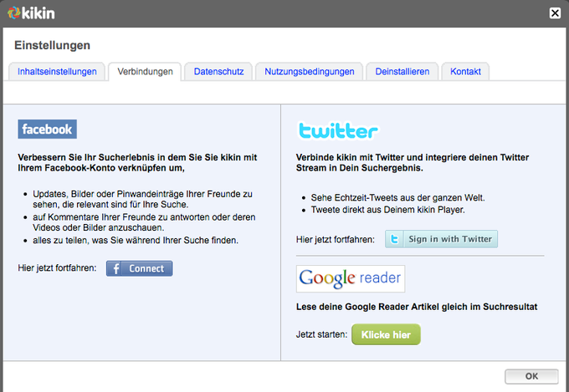Click the 'Jetzt starten:' label
569x392 pixels.
tap(321, 334)
